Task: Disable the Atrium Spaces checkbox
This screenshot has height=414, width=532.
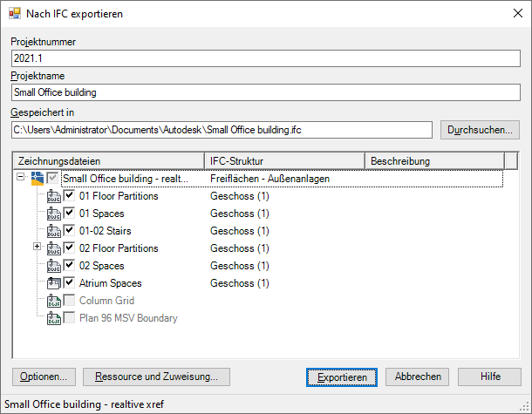Action: [69, 283]
